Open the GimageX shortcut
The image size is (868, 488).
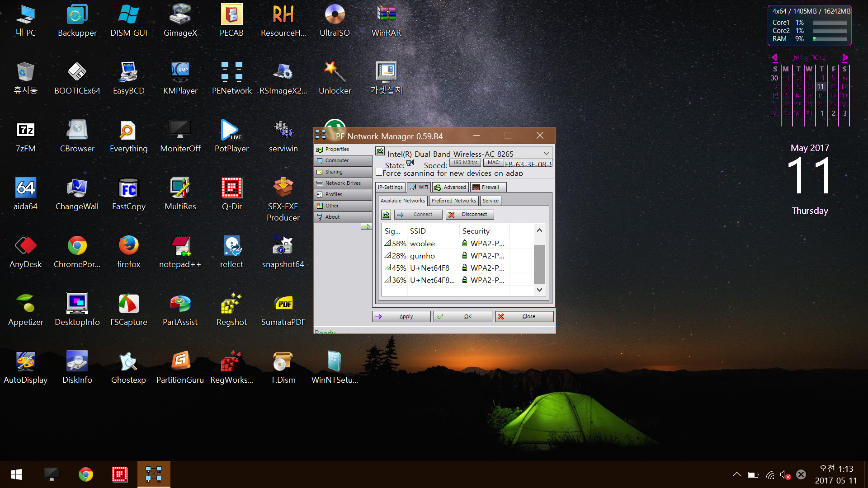[180, 21]
